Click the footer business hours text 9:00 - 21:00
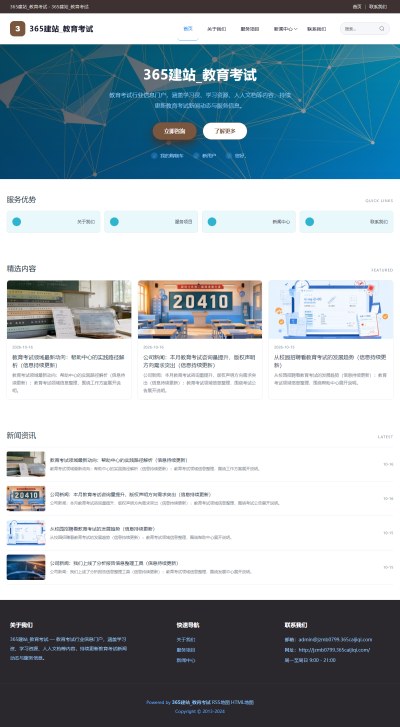 [310, 660]
